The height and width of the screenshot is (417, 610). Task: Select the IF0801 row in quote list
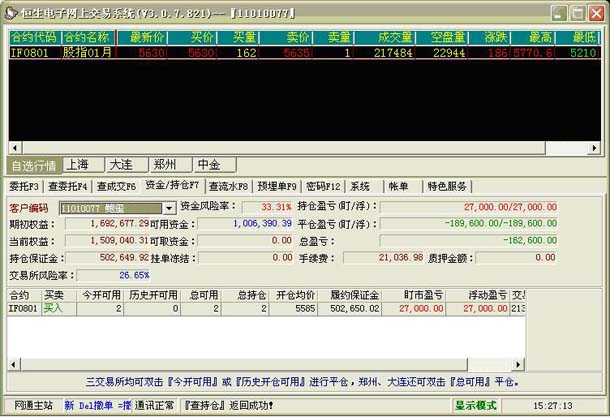click(x=305, y=53)
